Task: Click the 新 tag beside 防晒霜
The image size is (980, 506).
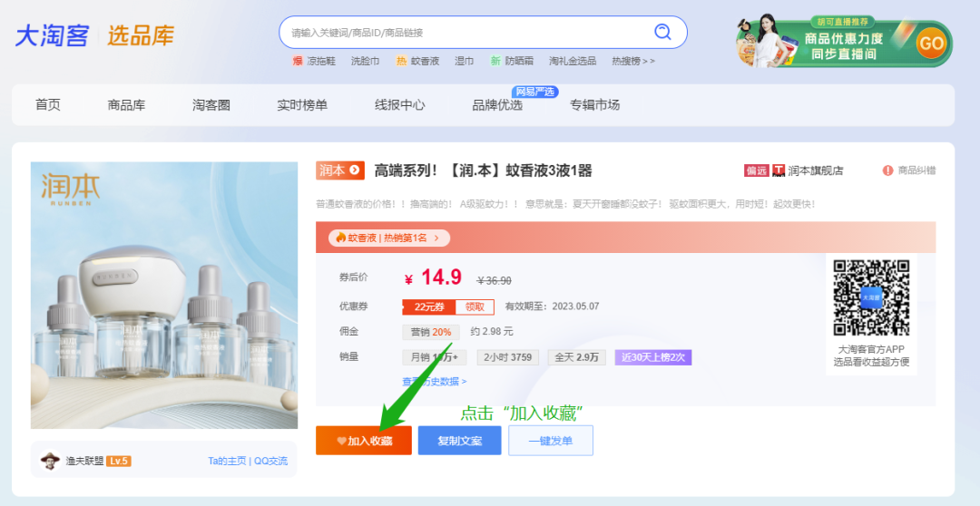Action: coord(495,62)
